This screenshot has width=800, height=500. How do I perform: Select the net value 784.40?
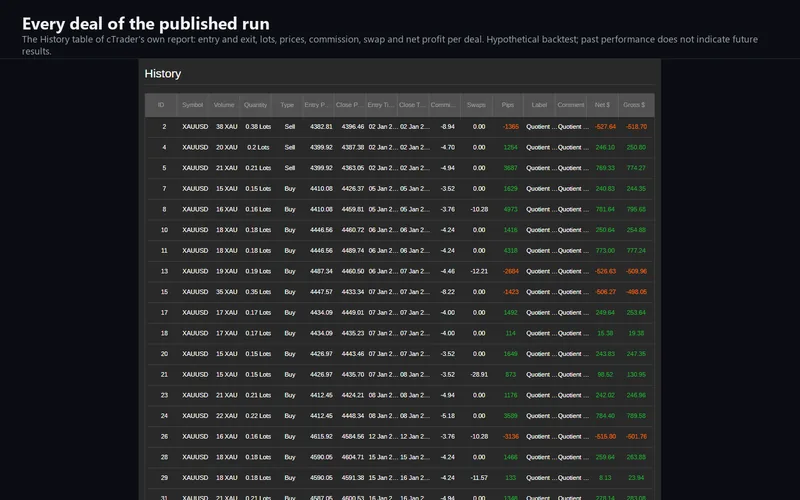pos(605,416)
